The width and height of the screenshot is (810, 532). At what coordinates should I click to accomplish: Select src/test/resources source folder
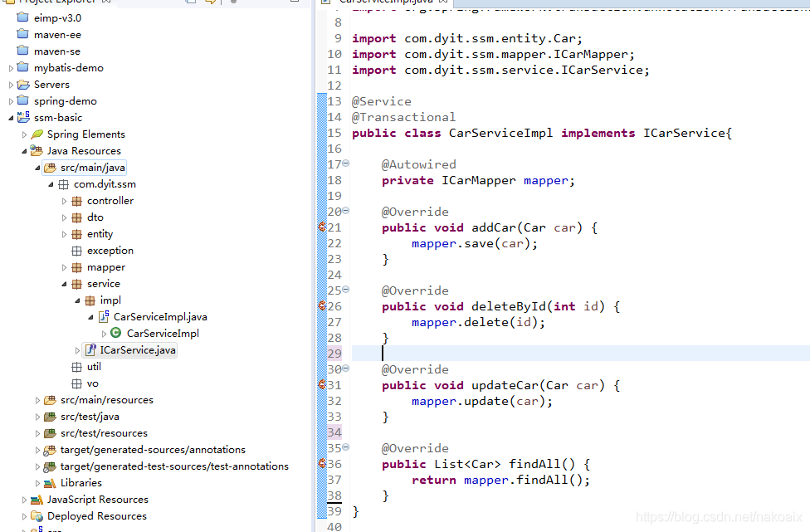tap(104, 433)
